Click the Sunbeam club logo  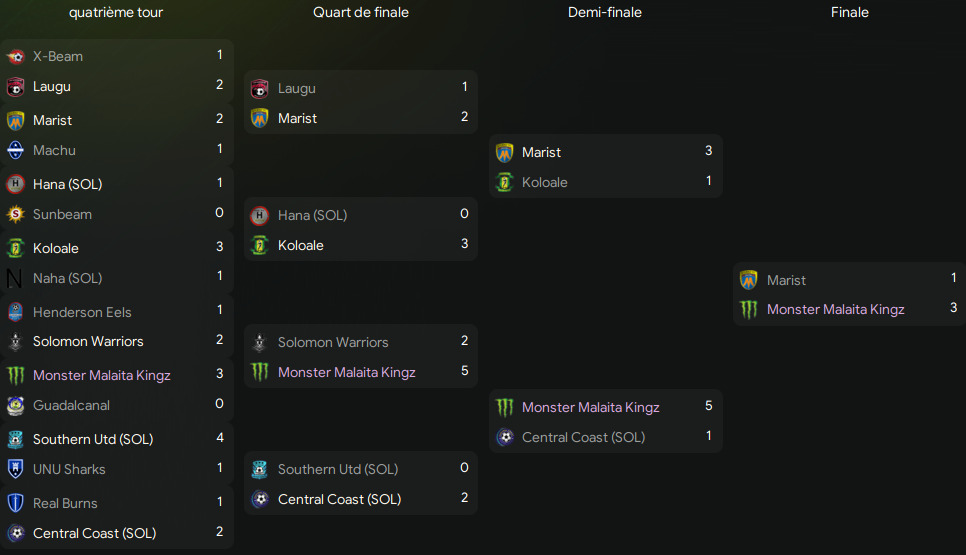[x=15, y=214]
